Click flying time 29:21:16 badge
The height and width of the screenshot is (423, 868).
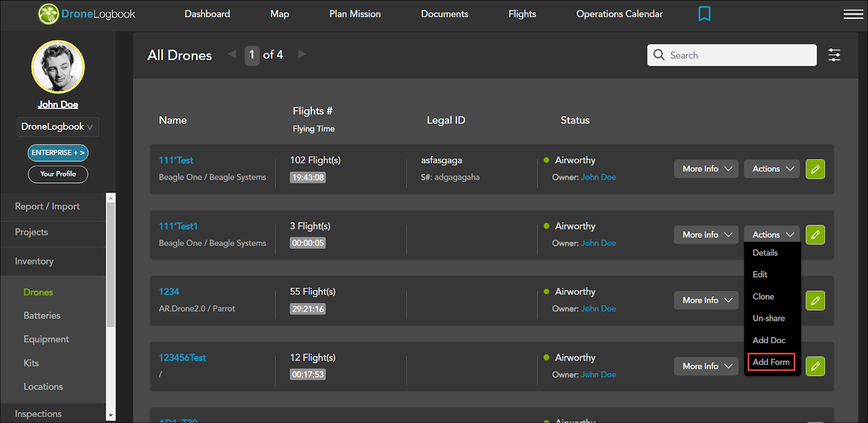[x=308, y=308]
